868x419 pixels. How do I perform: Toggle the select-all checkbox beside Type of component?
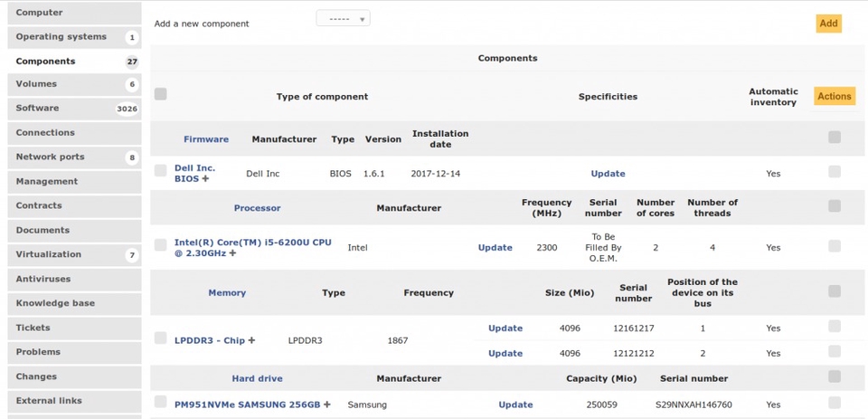coord(161,94)
